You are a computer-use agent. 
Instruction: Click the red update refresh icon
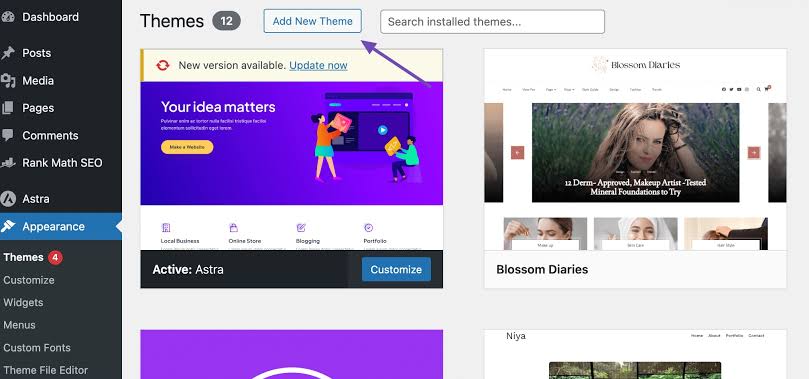[x=163, y=65]
